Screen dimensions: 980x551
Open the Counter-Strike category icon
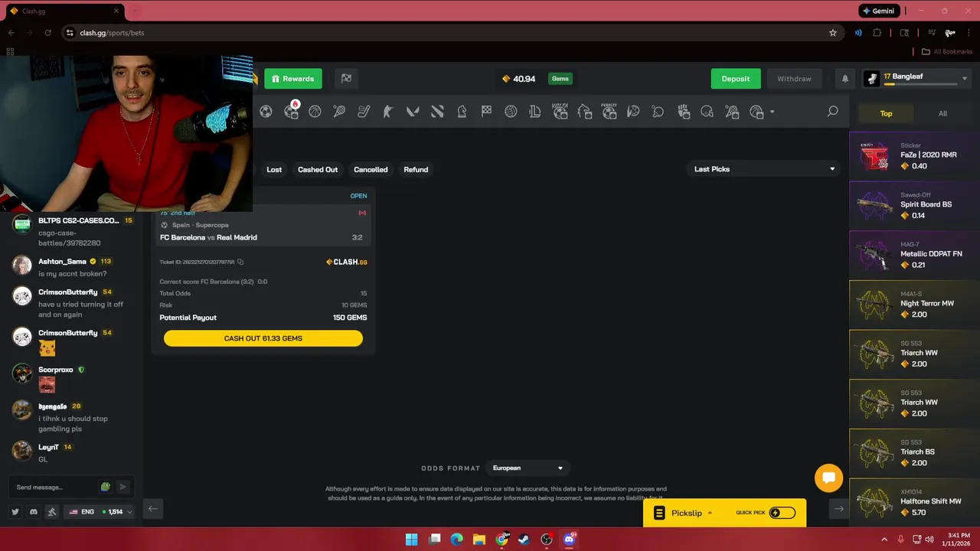(388, 112)
